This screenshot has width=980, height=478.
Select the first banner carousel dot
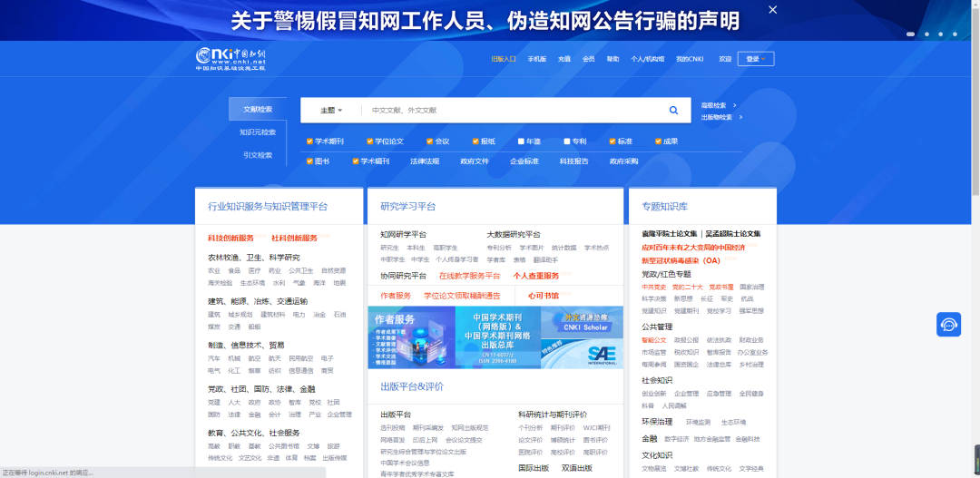[x=911, y=34]
